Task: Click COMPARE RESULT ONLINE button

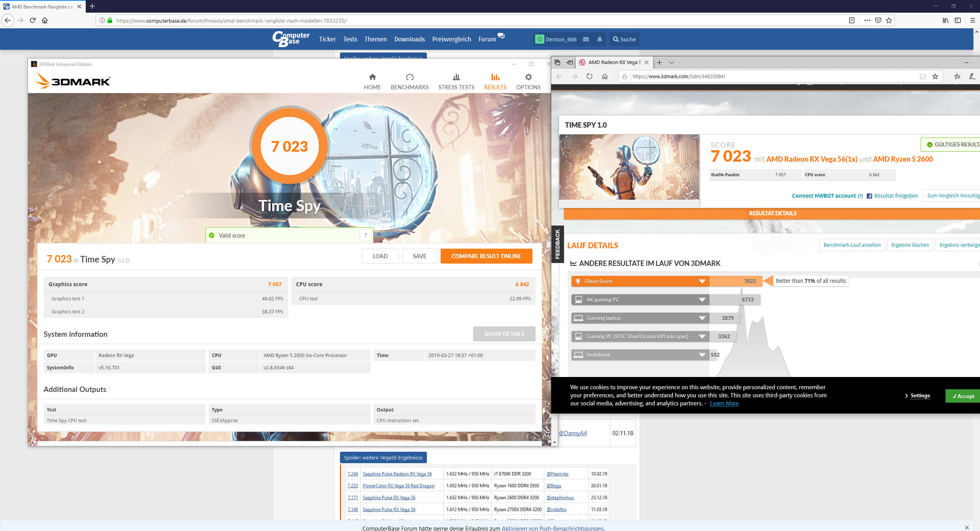Action: (486, 256)
